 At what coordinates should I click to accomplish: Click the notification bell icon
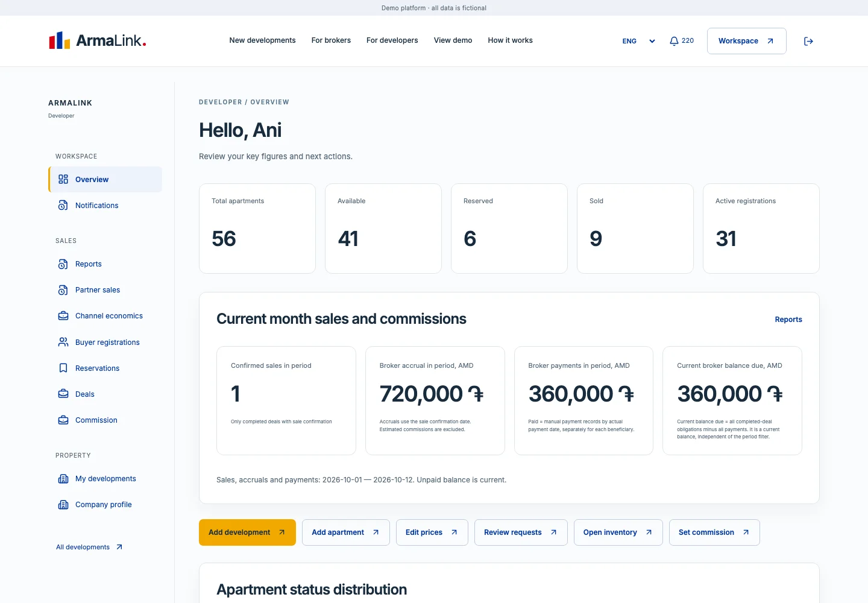674,41
